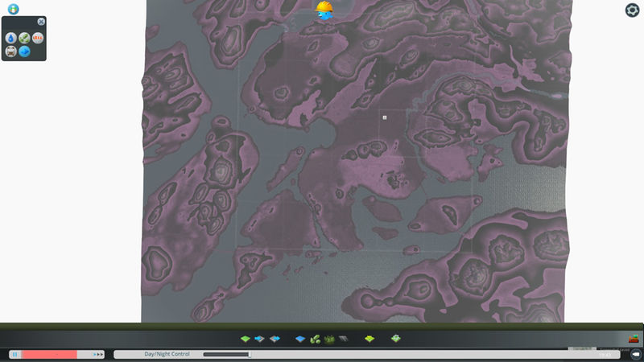Select the green terrain tool
The image size is (644, 362).
[246, 339]
